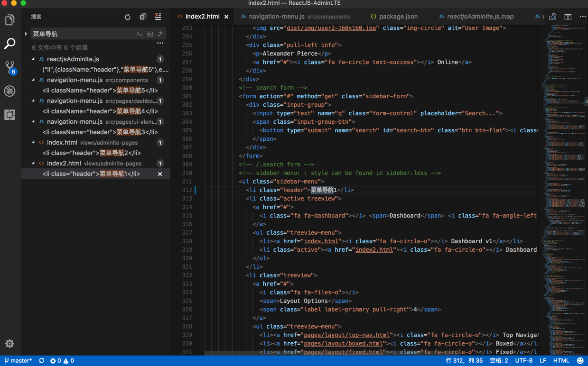Switch to the navigation-menu.js tab
588x366 pixels.
(276, 17)
